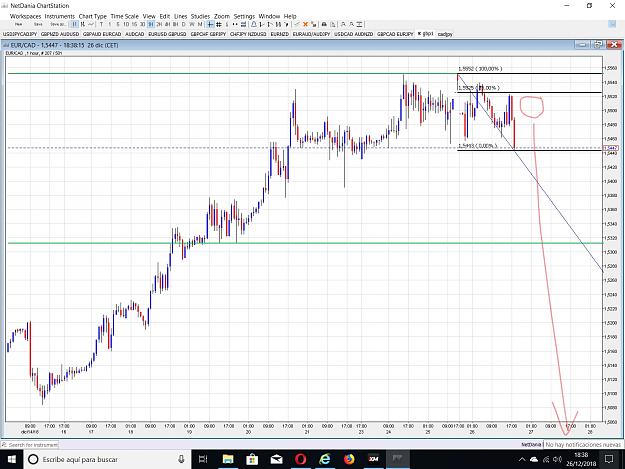625x469 pixels.
Task: Expand hidden system tray icons chevron
Action: coord(522,459)
